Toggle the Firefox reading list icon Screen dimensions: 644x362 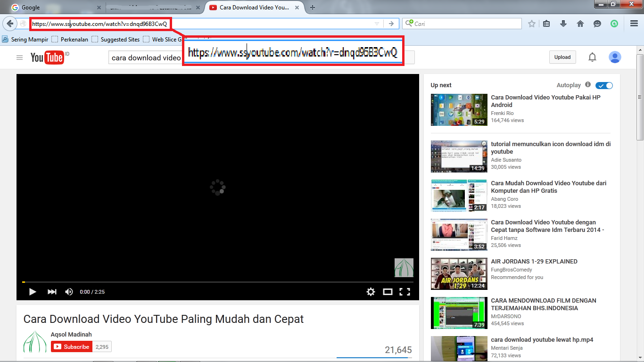point(546,23)
